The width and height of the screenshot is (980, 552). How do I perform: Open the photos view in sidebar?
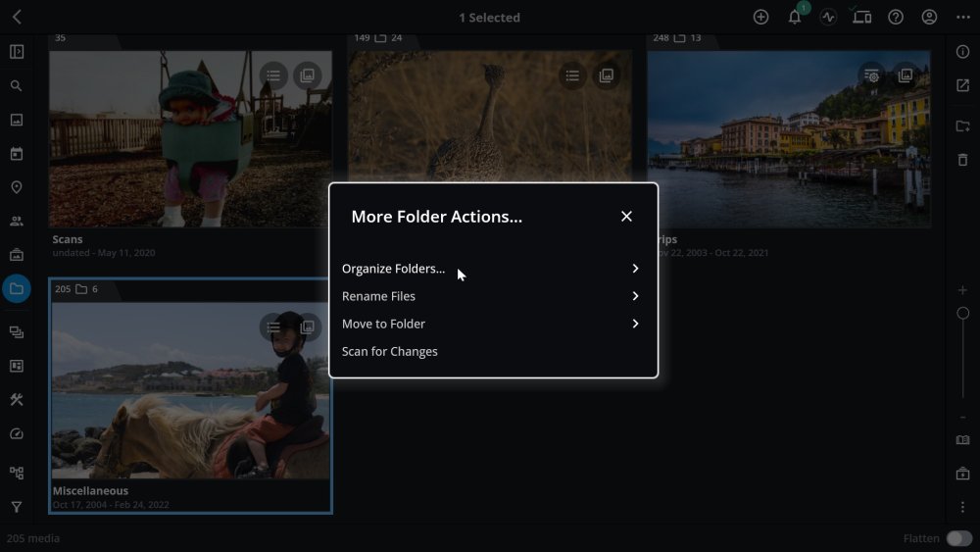[x=17, y=120]
